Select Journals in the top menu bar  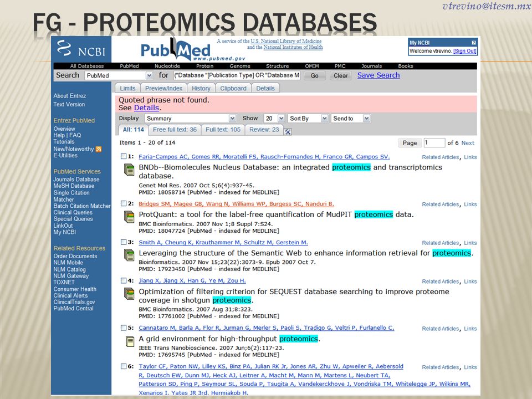[x=371, y=66]
